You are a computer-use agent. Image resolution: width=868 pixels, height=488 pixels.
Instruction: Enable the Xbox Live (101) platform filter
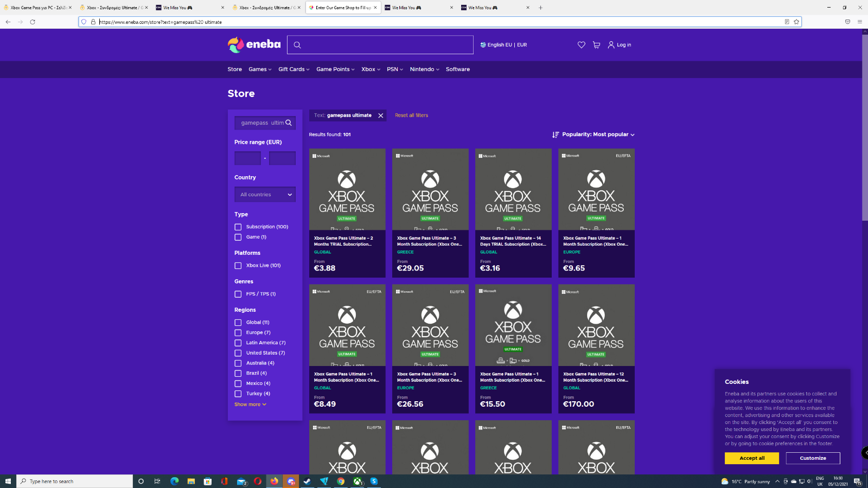click(238, 266)
